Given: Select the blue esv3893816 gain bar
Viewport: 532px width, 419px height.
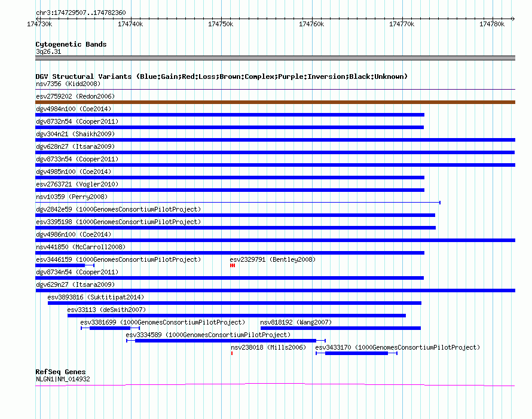Looking at the screenshot, I should 234,303.
